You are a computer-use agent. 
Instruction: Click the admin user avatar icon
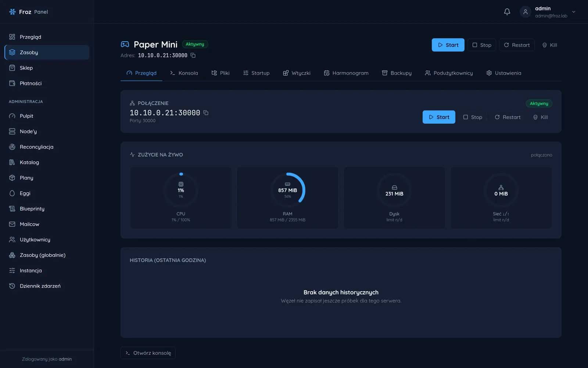pyautogui.click(x=526, y=12)
